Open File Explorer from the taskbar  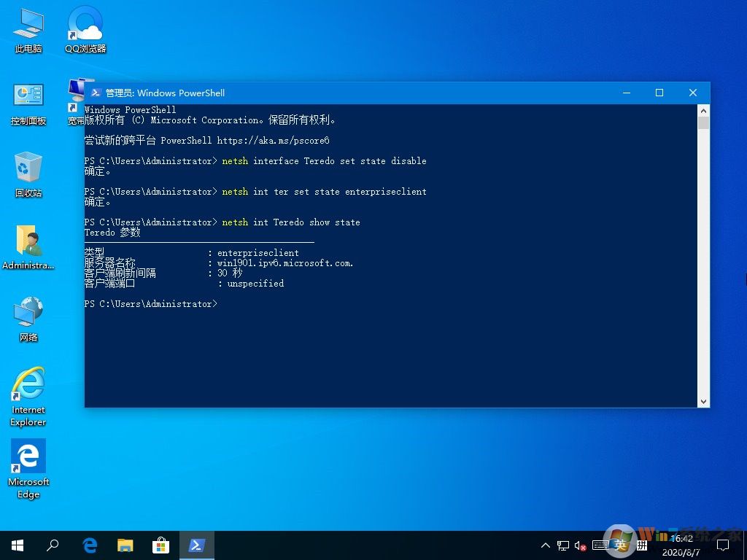coord(125,545)
